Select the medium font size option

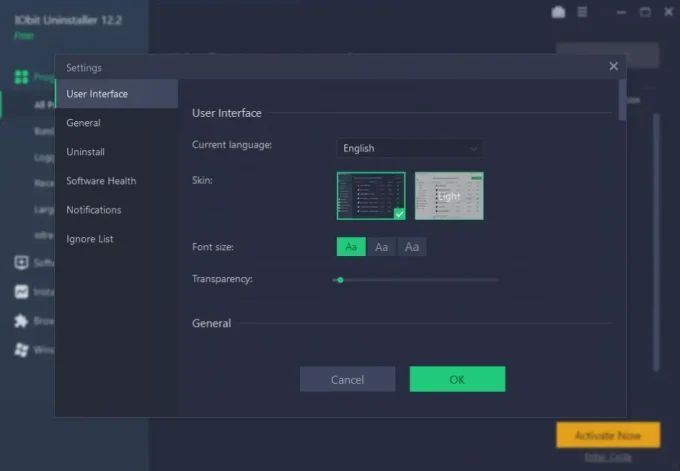coord(382,247)
